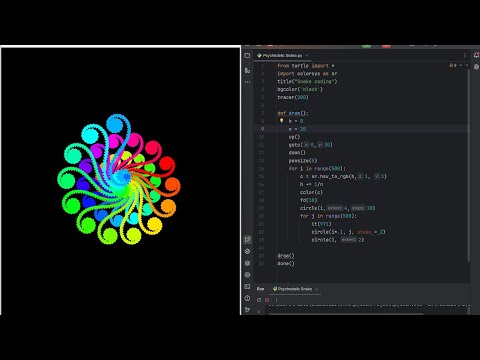
Task: Open the Notifications bell icon
Action: coord(476,55)
